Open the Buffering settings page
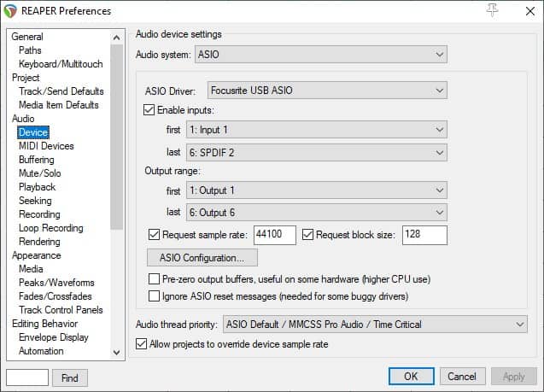 37,160
